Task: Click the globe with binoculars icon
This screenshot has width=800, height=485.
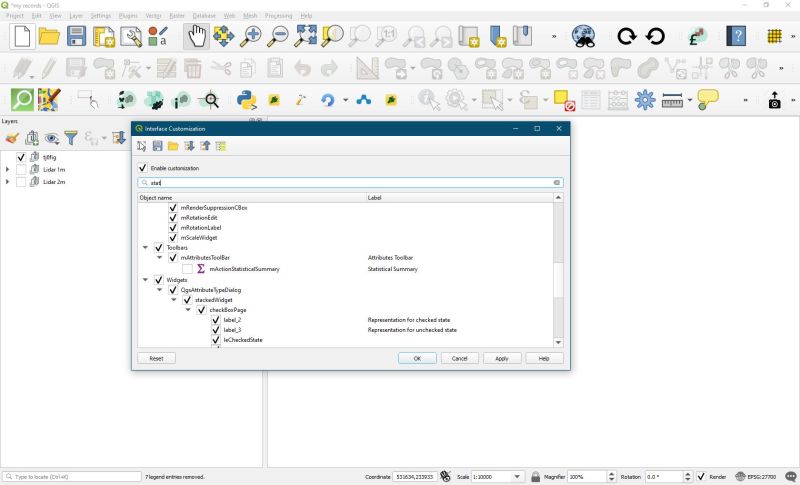Action: click(x=583, y=36)
